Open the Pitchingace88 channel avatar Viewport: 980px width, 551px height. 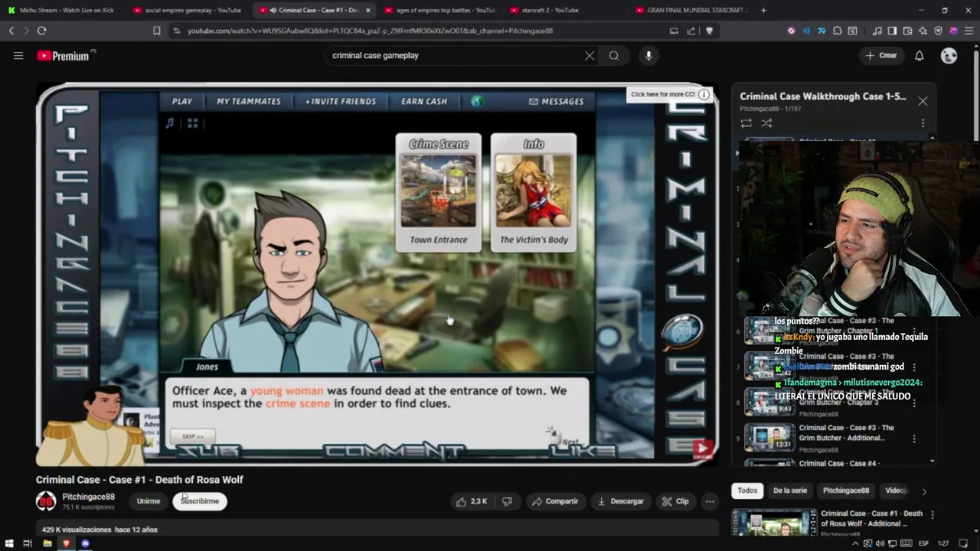46,501
